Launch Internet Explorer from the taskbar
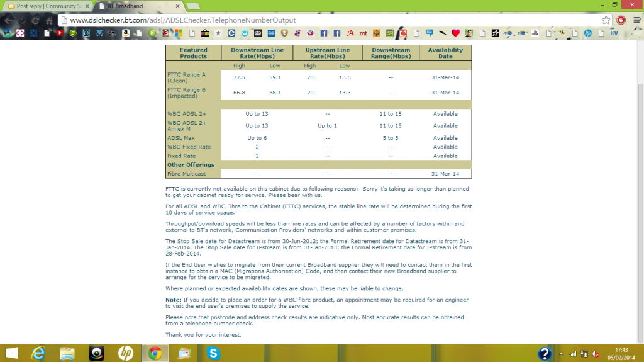This screenshot has height=362, width=644. tap(38, 353)
